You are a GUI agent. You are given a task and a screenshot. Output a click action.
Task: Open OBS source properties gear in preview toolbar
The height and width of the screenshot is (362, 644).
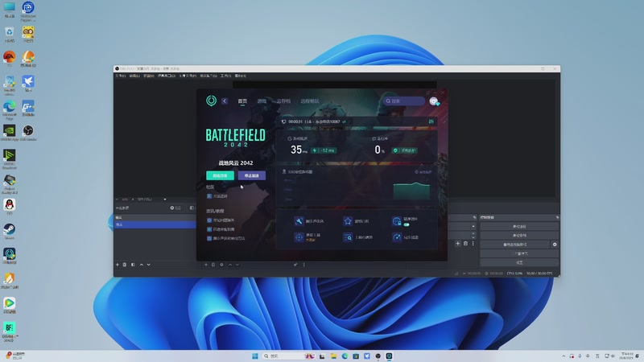(172, 208)
